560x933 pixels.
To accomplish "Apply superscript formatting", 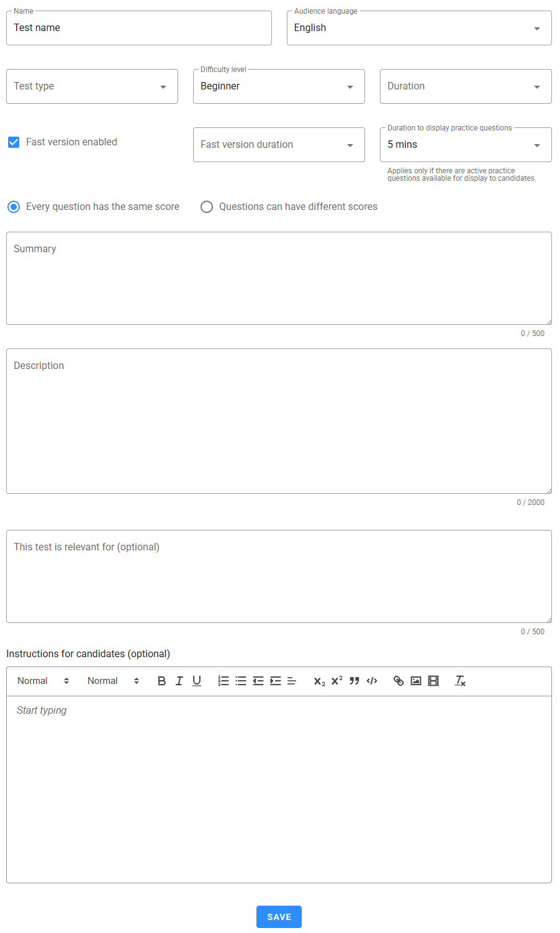I will tap(337, 681).
